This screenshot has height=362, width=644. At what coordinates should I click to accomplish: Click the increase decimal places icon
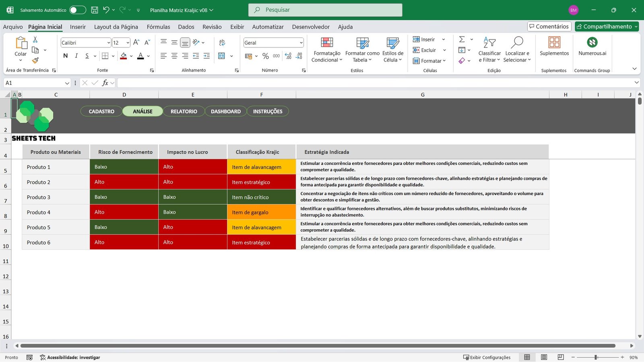[288, 56]
